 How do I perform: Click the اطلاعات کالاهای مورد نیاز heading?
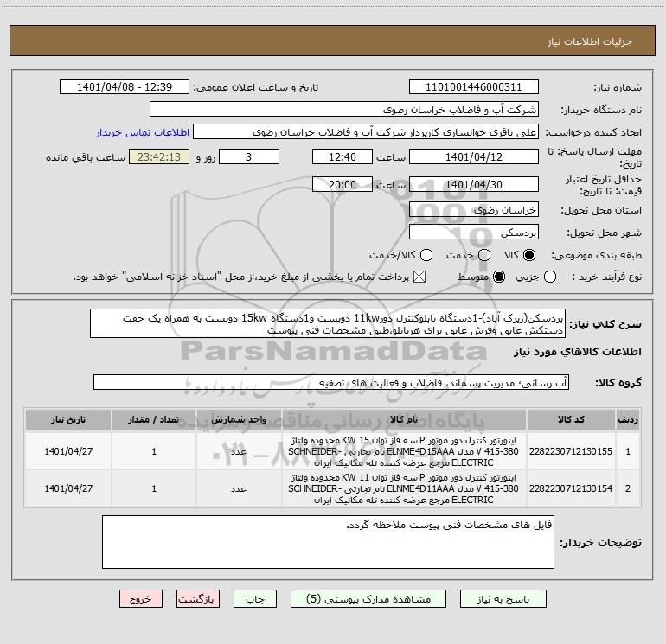click(x=577, y=352)
